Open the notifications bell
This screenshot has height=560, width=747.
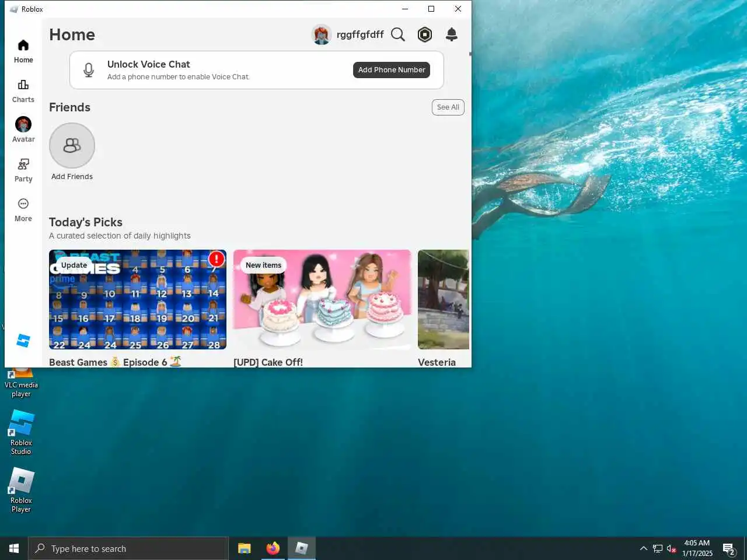click(452, 35)
